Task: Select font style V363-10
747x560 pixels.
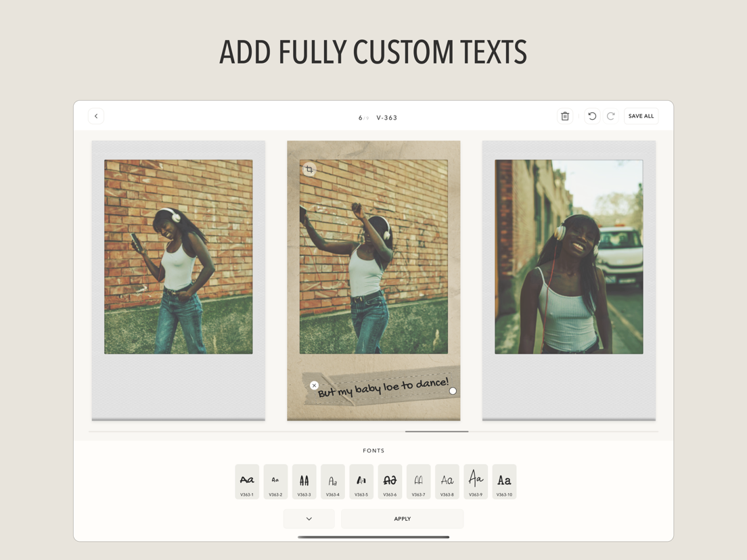Action: click(504, 481)
